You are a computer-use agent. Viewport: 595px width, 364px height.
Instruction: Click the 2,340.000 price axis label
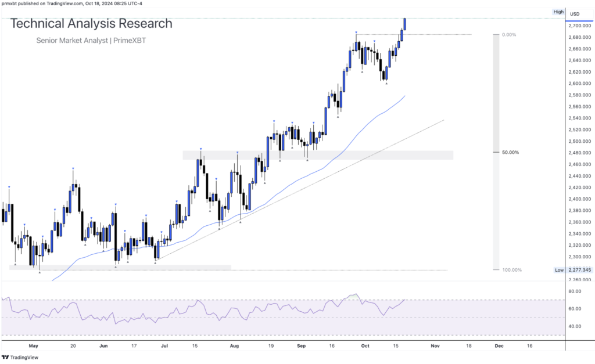[x=579, y=234]
